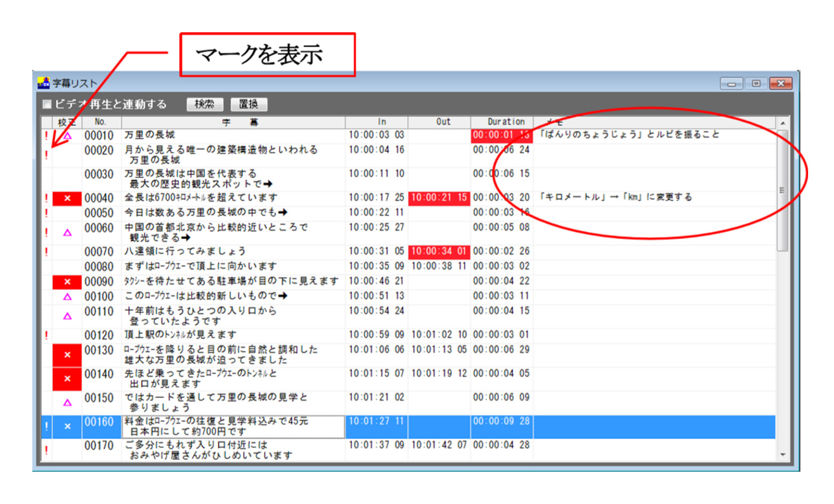Click red highlighted Out time 10:00:21 15

[439, 198]
